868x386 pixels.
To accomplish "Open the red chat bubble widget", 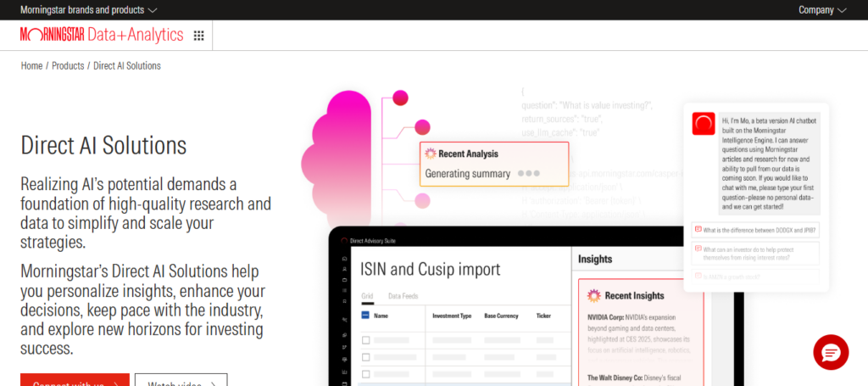I will tap(831, 352).
